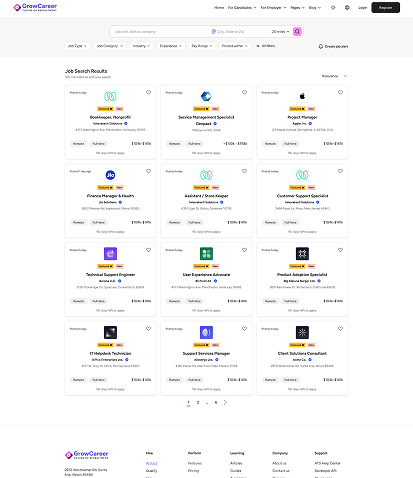Viewport: 413px width, 478px height.
Task: Go to page 2 of results
Action: tap(198, 402)
